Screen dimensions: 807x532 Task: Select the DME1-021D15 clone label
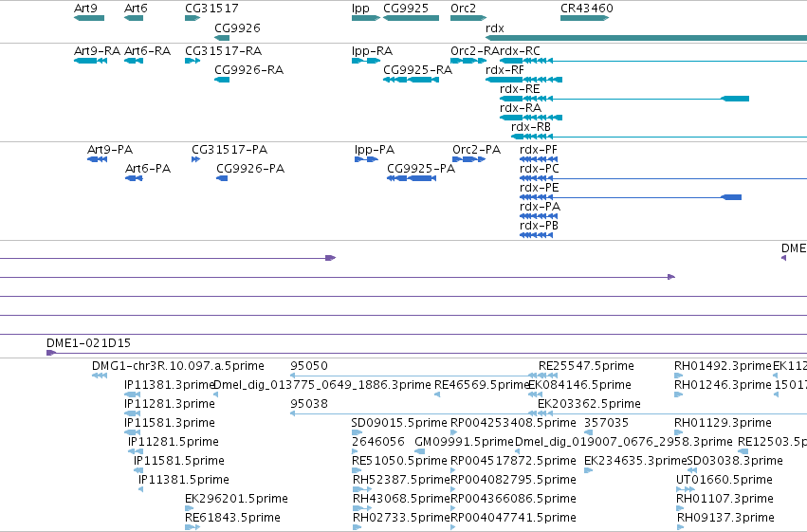[x=88, y=343]
